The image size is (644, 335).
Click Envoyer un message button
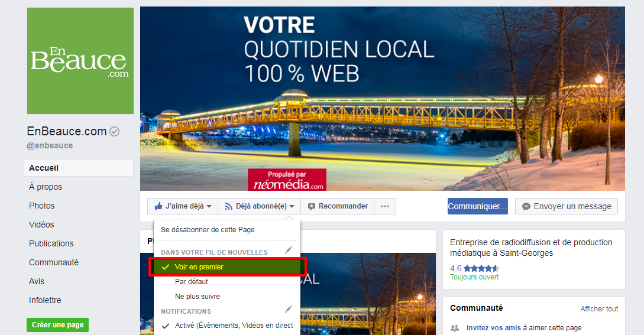(567, 206)
